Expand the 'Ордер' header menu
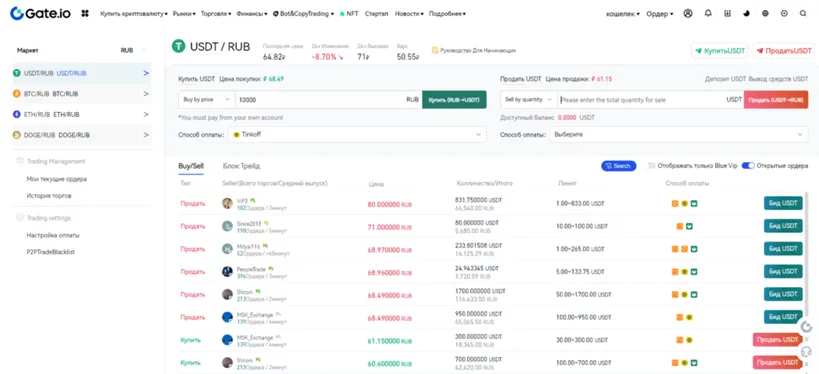This screenshot has width=819, height=374. point(660,14)
